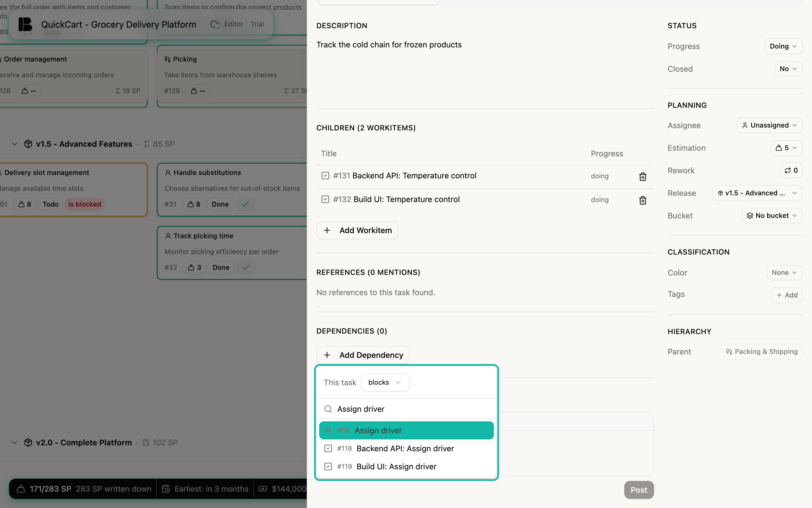Click the money icon beside $144,000
The width and height of the screenshot is (812, 508).
(263, 489)
